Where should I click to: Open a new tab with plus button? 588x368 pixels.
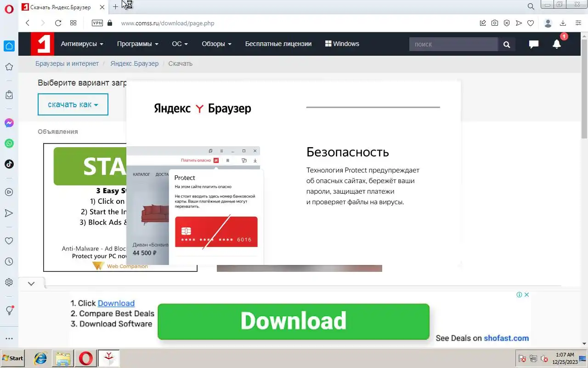(x=115, y=7)
